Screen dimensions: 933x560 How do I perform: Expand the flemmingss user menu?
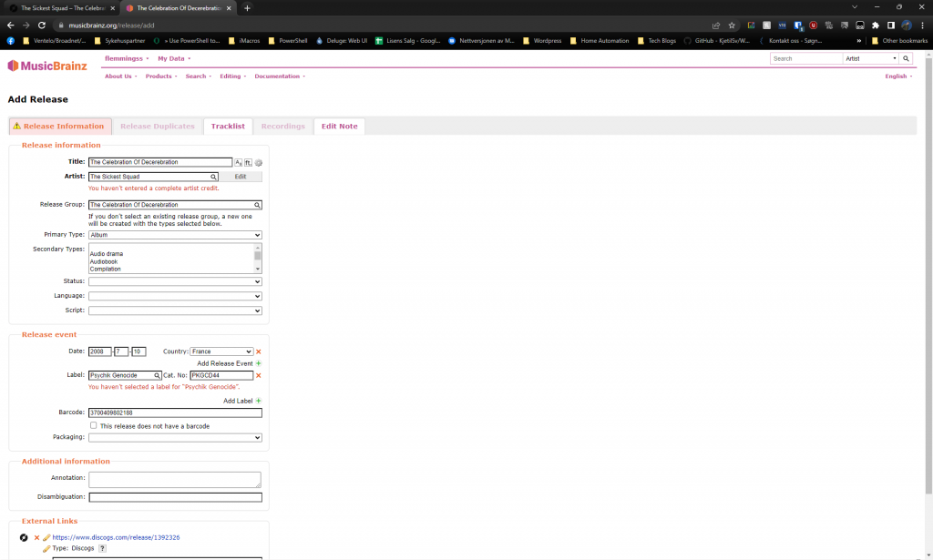(127, 58)
